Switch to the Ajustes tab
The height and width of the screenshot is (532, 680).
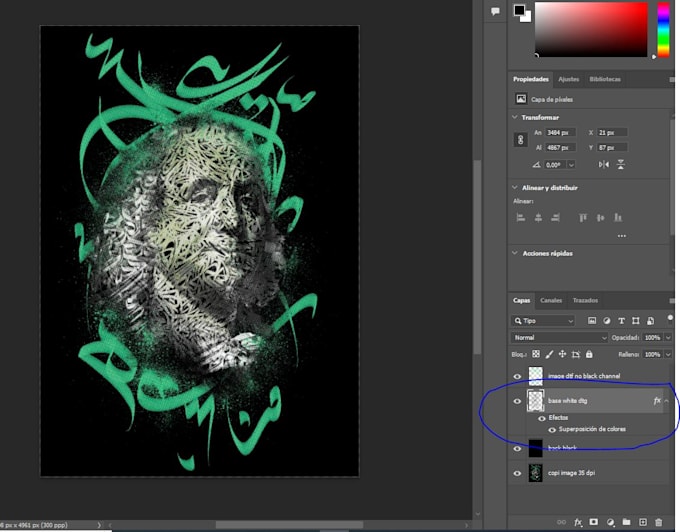click(569, 79)
